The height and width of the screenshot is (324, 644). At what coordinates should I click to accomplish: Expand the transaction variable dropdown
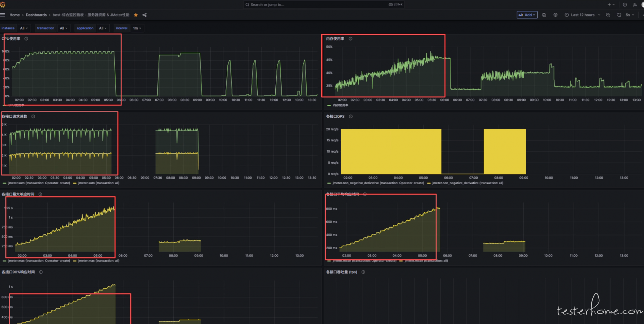63,28
